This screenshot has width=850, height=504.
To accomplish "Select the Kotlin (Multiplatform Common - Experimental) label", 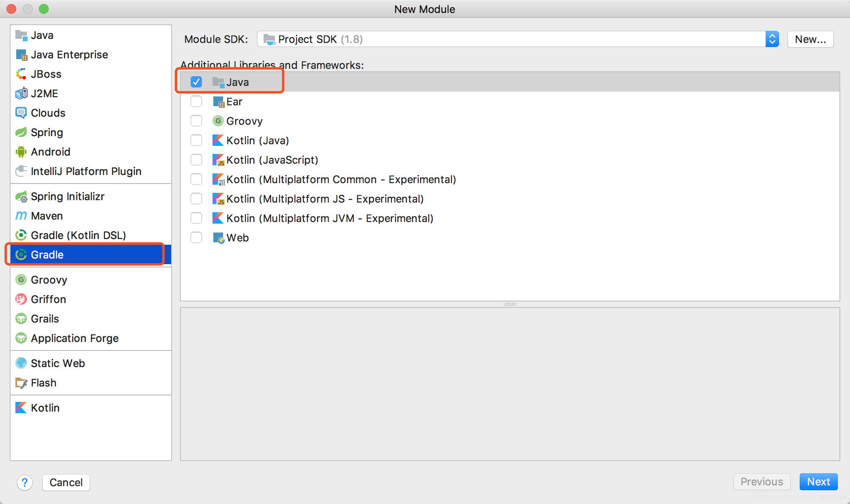I will tap(341, 179).
